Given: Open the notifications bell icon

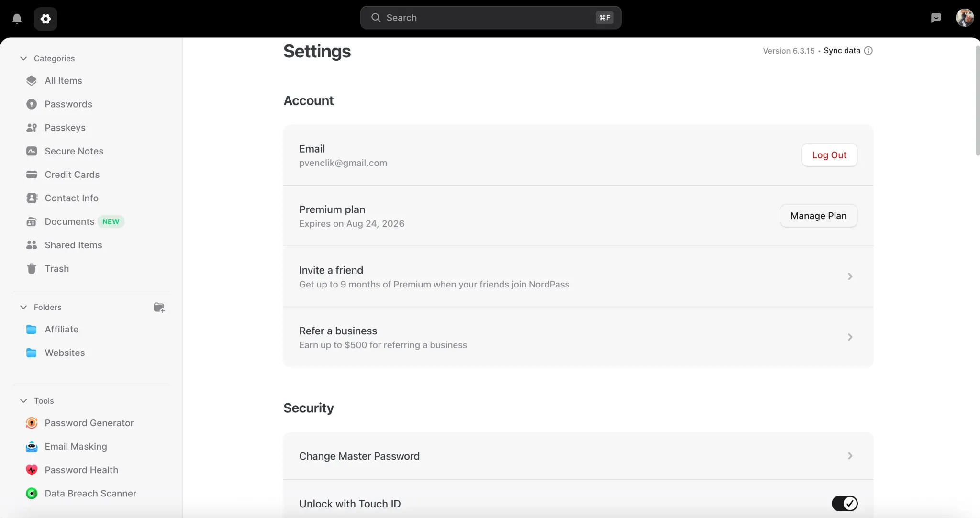Looking at the screenshot, I should click(17, 19).
